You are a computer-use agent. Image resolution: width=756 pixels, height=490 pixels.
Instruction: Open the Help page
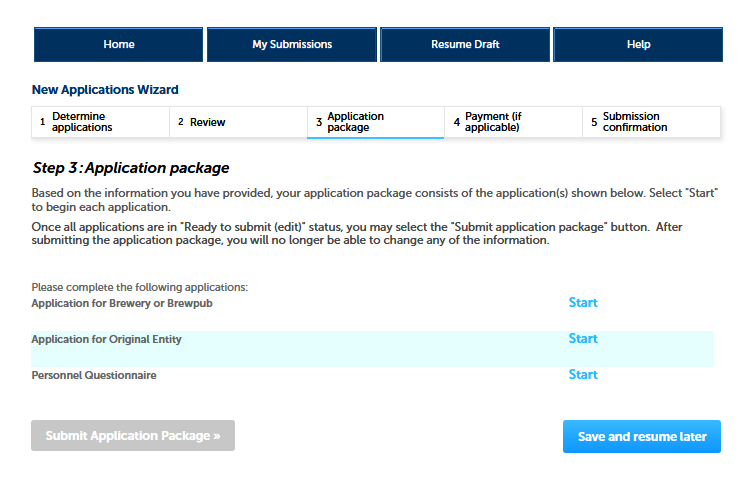tap(638, 44)
